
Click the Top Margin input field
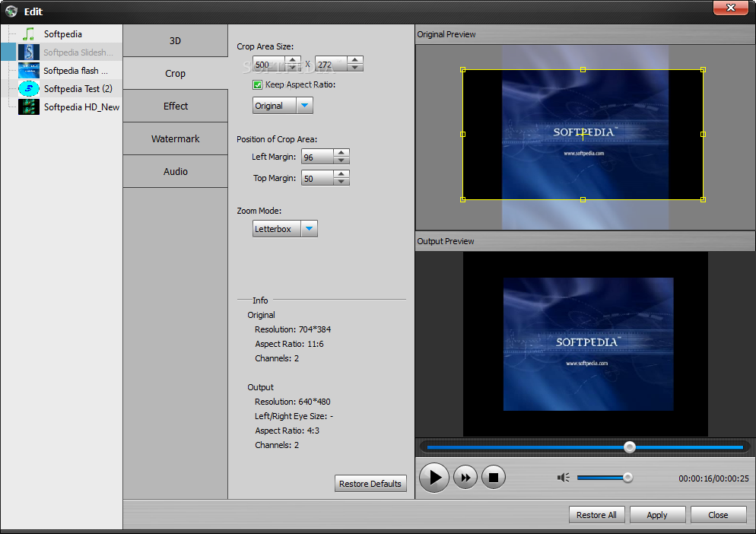click(318, 178)
